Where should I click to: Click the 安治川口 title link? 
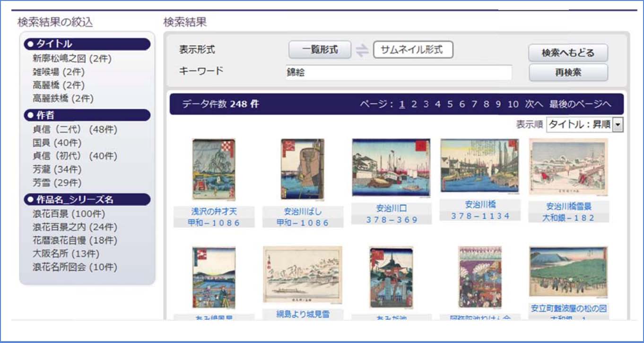pyautogui.click(x=391, y=208)
